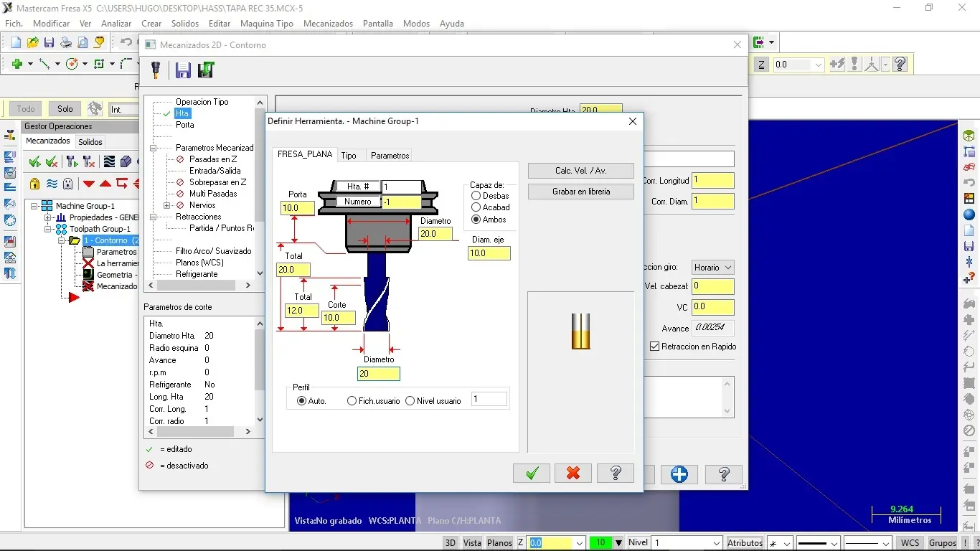Select the create line tool icon
This screenshot has width=980, height=551.
pos(44,64)
